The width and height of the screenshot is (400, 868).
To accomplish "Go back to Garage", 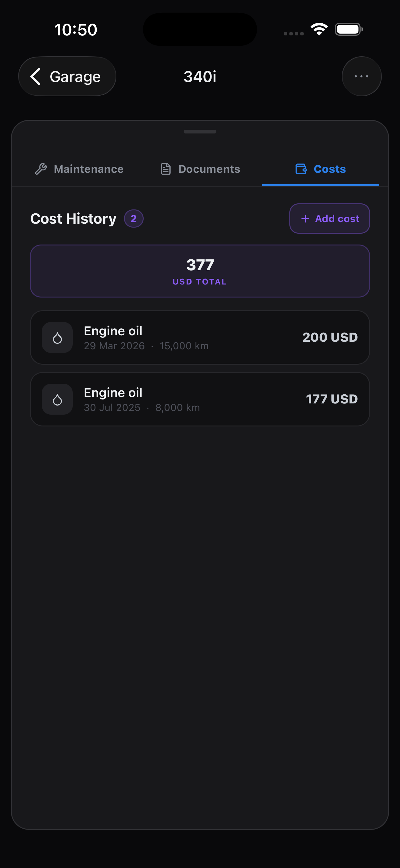I will [67, 77].
